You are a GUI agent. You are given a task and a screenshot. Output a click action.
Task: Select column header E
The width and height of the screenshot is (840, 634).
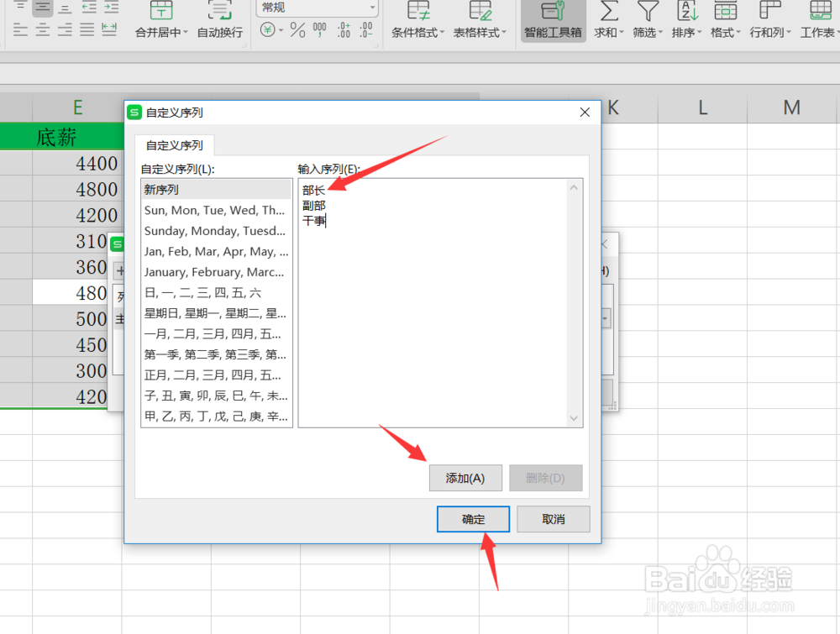pyautogui.click(x=77, y=107)
